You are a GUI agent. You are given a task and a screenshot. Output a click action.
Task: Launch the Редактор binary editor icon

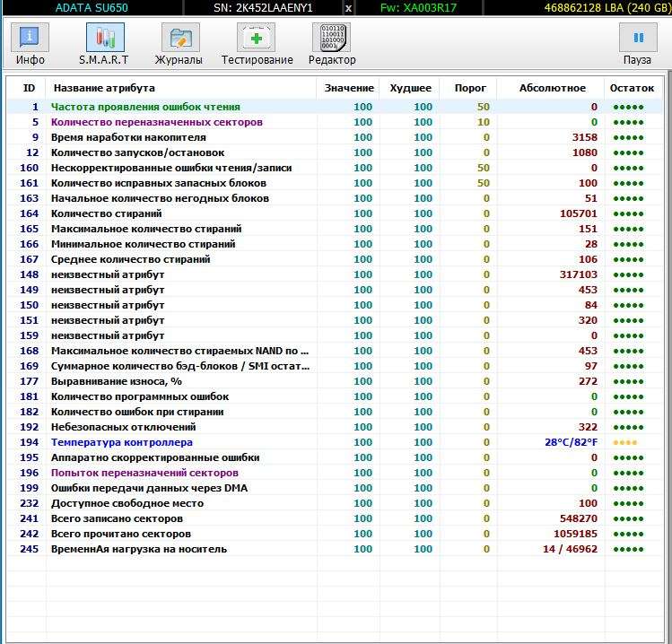coord(332,38)
